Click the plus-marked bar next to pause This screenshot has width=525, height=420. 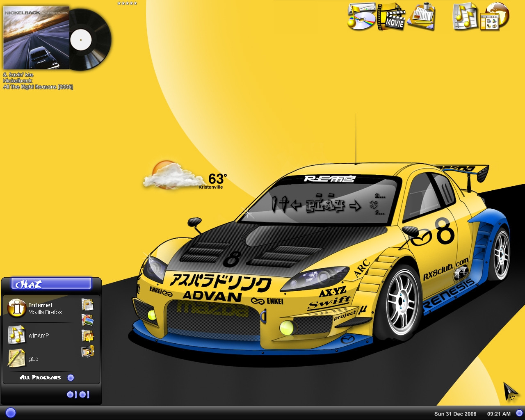coord(284,203)
